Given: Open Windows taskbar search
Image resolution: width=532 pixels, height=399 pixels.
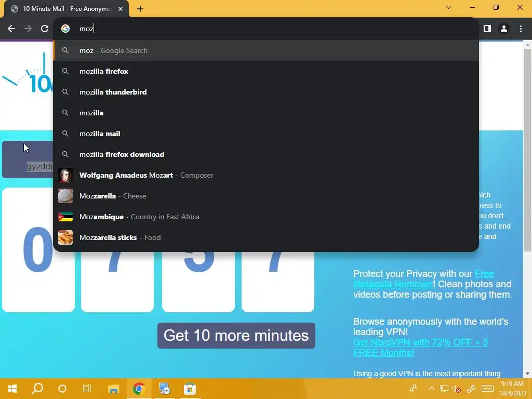Looking at the screenshot, I should click(x=37, y=389).
